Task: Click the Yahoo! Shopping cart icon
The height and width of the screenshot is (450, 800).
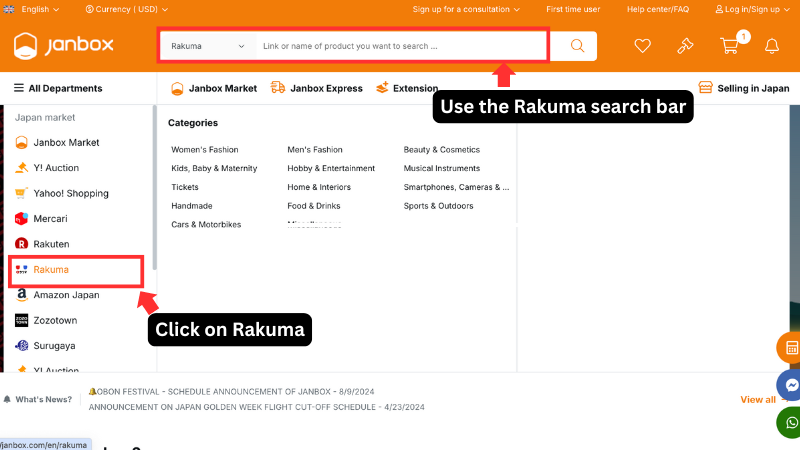Action: click(x=21, y=193)
